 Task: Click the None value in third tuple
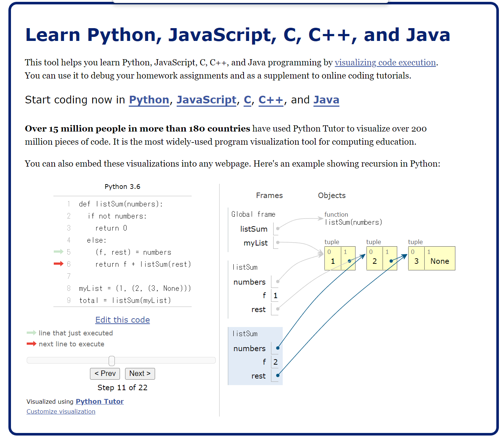[x=440, y=261]
